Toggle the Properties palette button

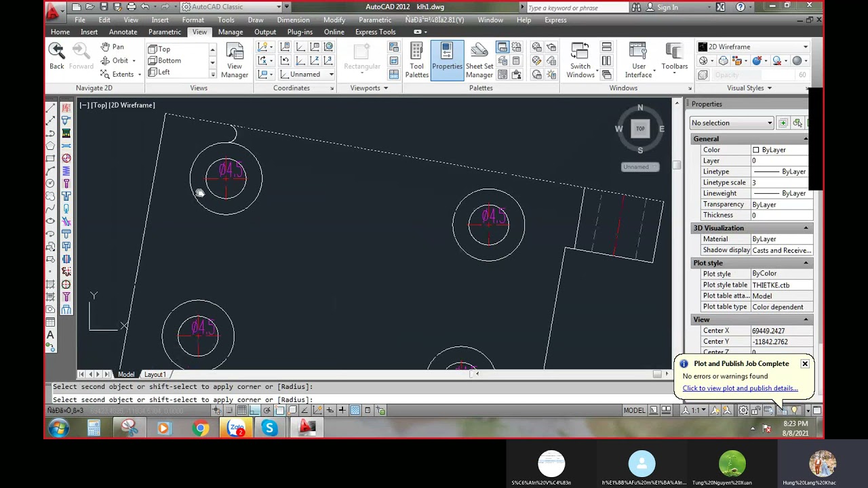(x=447, y=60)
